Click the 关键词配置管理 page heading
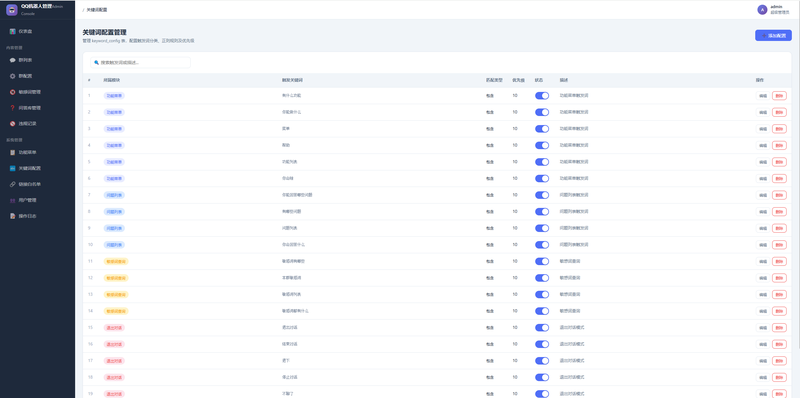 point(105,32)
